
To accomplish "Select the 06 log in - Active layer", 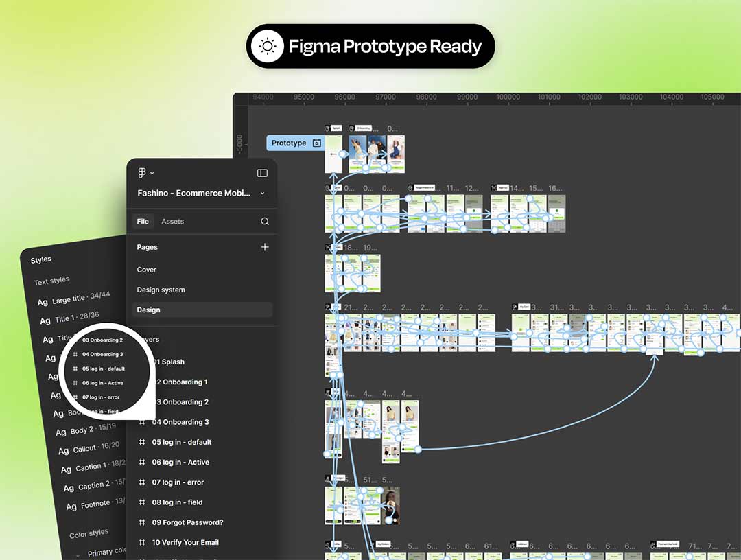I will [x=180, y=463].
